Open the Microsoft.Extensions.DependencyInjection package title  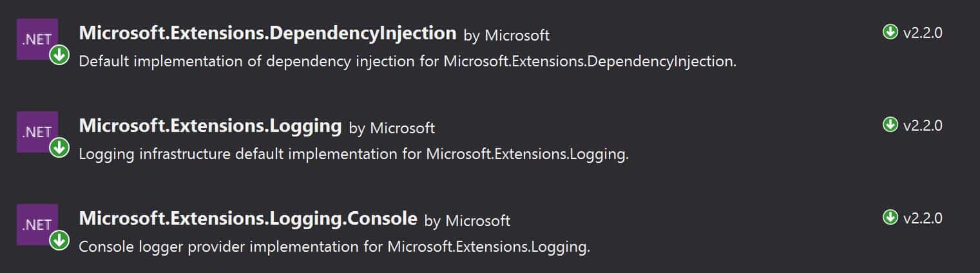coord(267,33)
